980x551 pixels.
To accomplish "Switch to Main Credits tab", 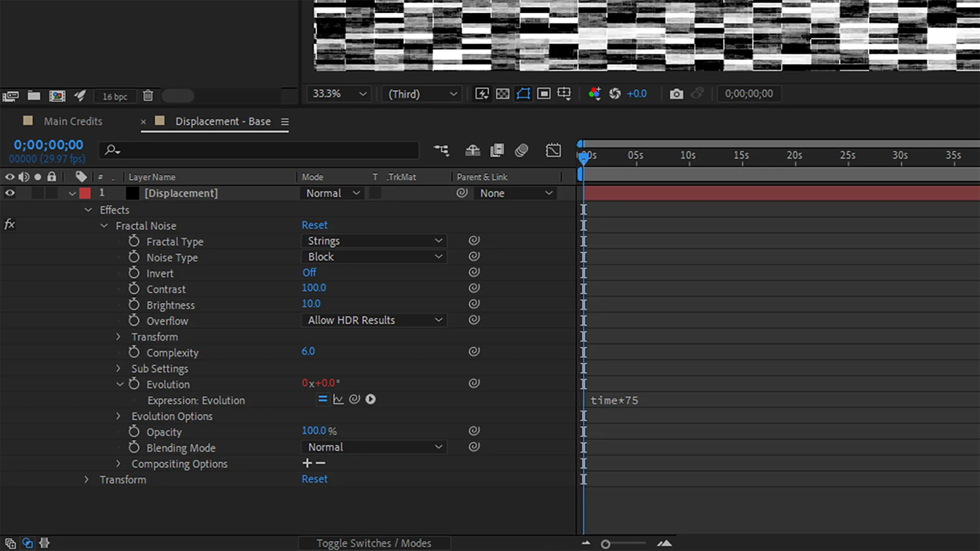I will (73, 121).
